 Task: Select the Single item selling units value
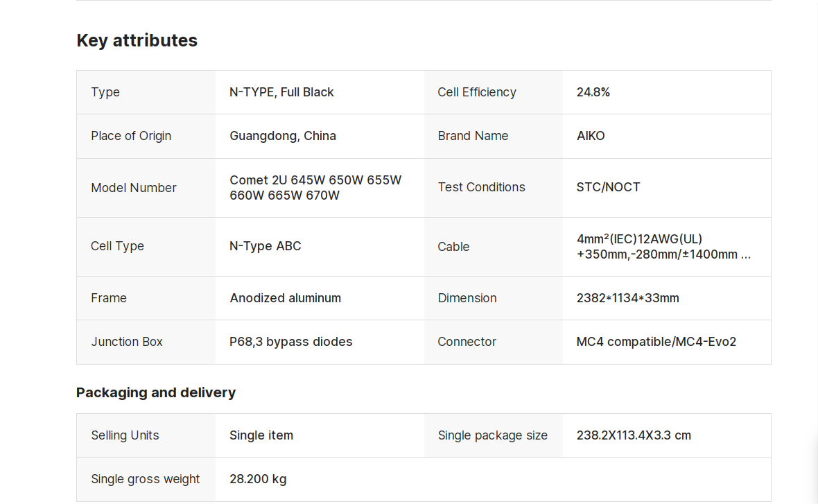click(261, 435)
